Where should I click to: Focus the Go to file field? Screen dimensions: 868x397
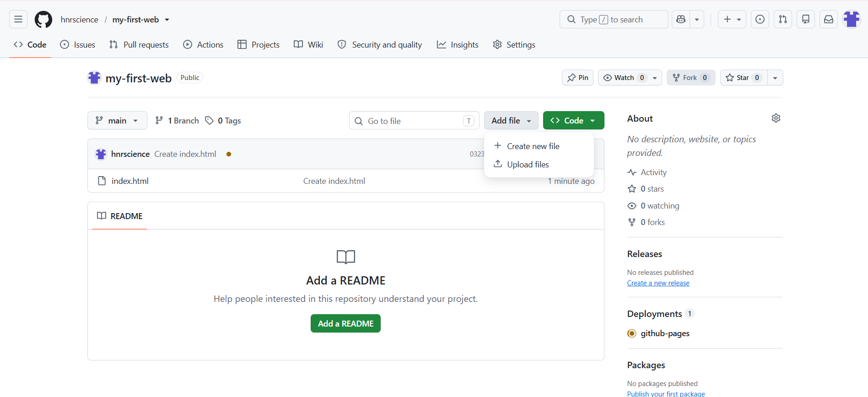tap(414, 120)
